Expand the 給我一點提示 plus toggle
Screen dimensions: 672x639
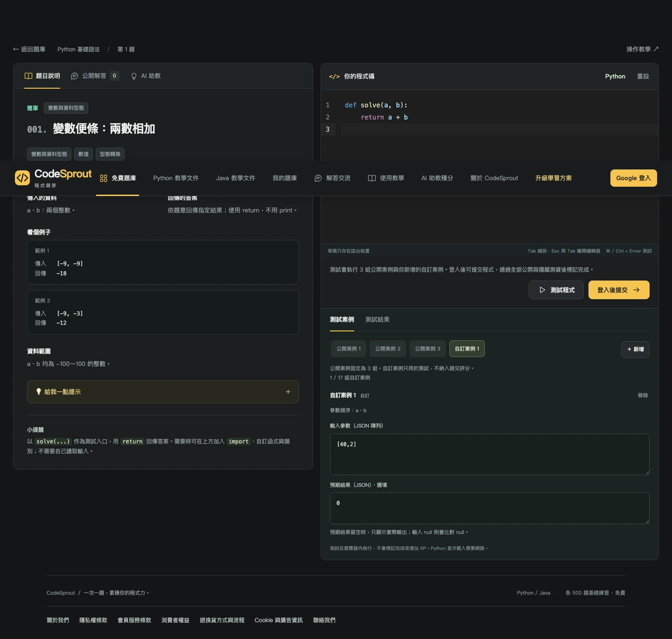288,392
